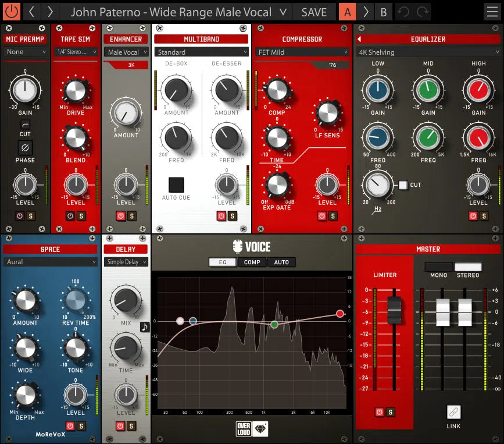The image size is (504, 444).
Task: Go to the previous preset arrow
Action: click(32, 12)
